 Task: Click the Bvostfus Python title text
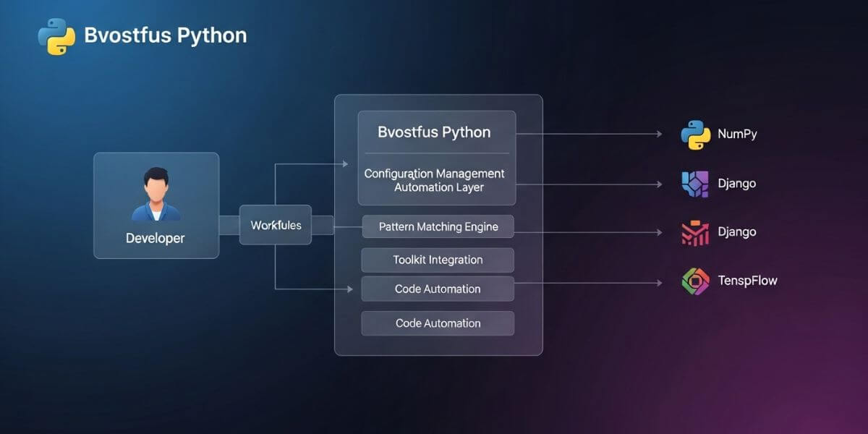pos(166,35)
